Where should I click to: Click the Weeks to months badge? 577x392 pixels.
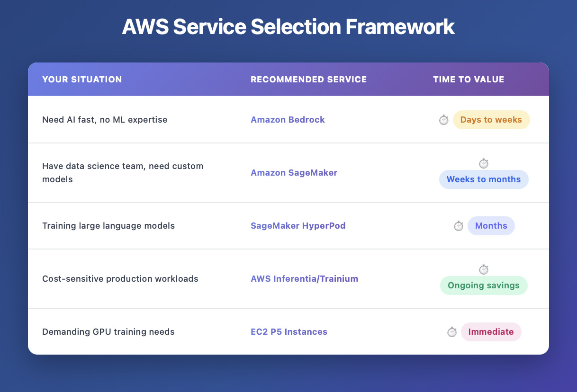click(483, 179)
